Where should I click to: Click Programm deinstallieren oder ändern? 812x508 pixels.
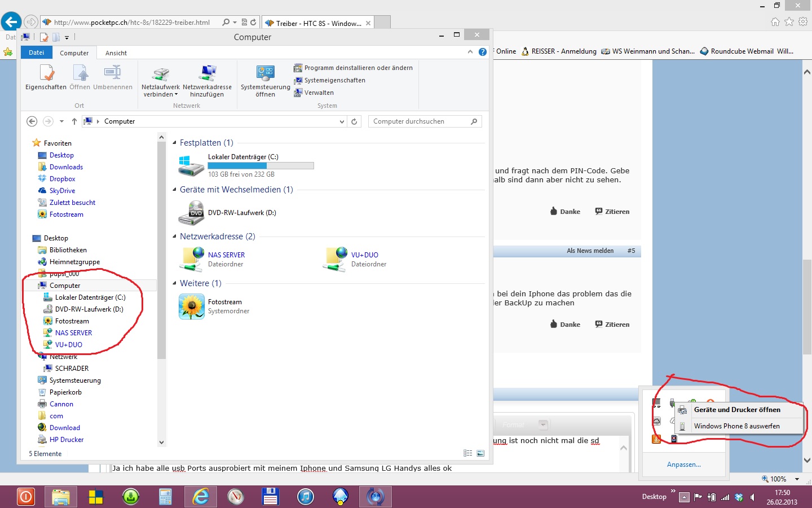pyautogui.click(x=354, y=68)
